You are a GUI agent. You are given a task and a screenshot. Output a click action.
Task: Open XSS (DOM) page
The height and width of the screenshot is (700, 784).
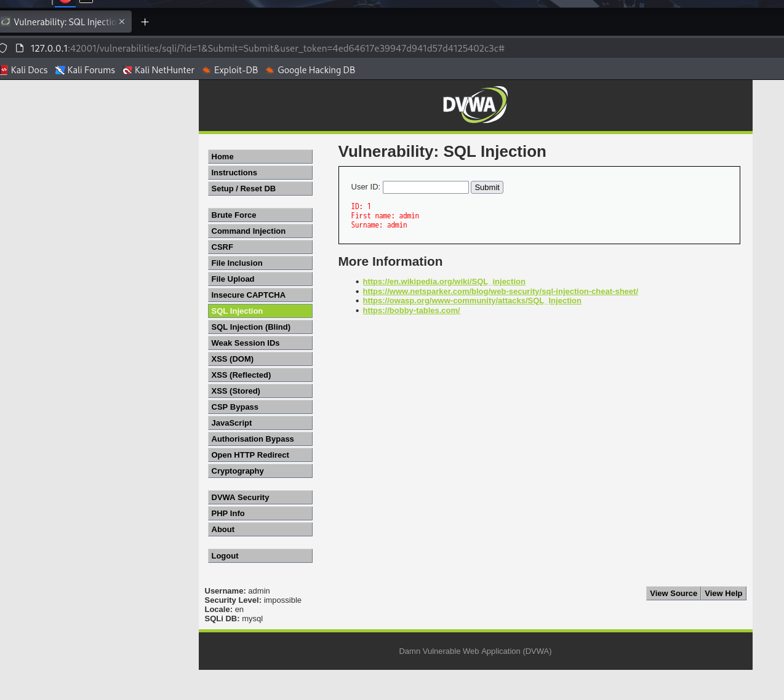point(260,359)
